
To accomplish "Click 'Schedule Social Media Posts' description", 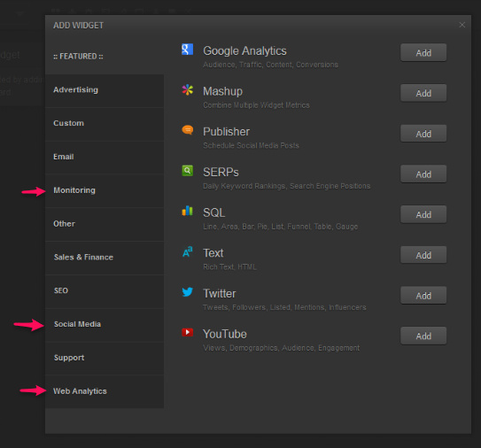I will 251,146.
